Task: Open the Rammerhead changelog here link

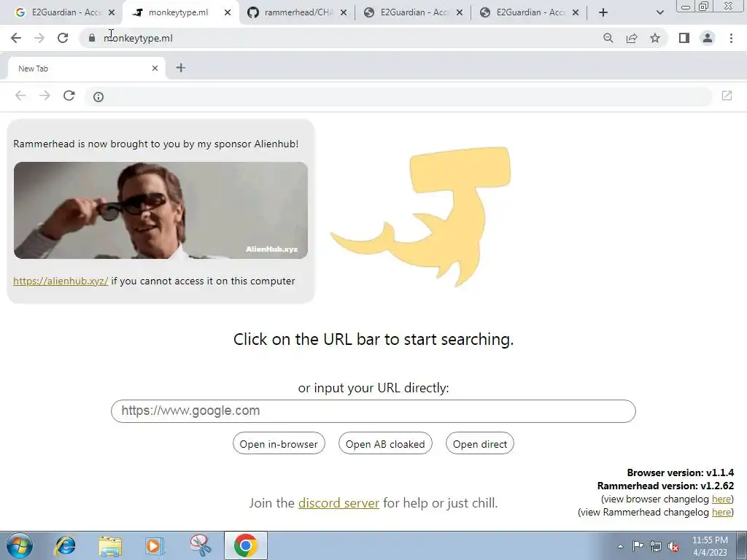Action: 721,513
